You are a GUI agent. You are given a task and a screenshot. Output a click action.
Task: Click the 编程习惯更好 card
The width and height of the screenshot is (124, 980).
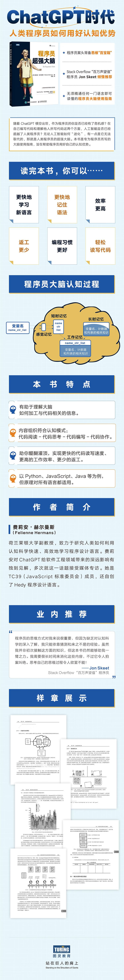click(62, 246)
